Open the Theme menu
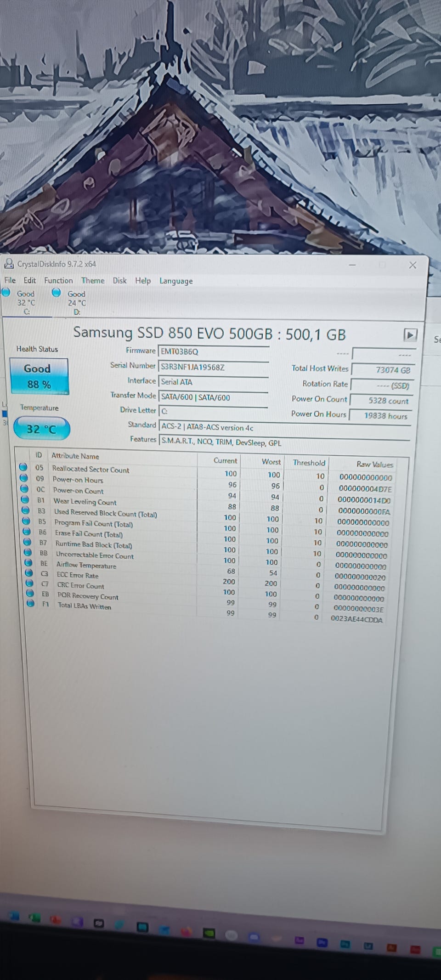 point(93,280)
